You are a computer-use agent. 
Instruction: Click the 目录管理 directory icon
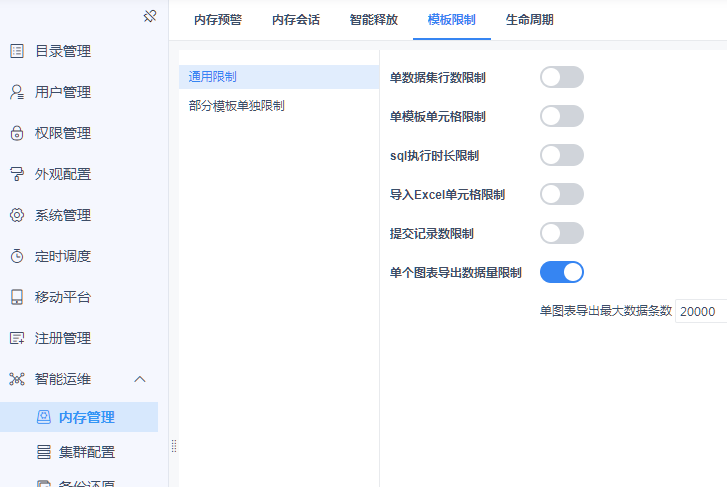tap(17, 51)
